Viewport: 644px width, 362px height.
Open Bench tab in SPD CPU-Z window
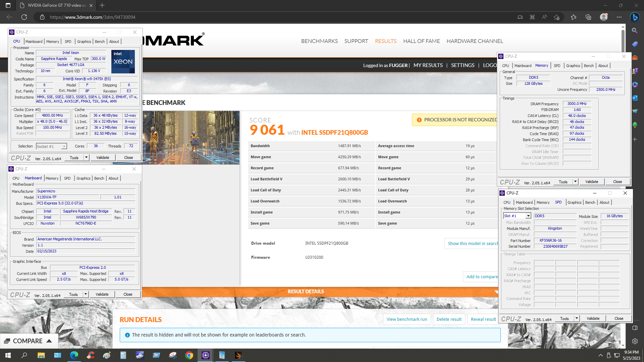590,202
